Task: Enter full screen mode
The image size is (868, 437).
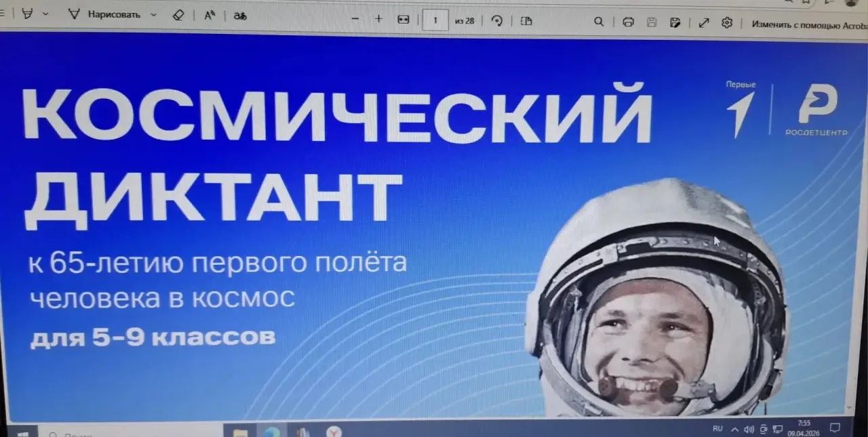Action: [x=704, y=23]
